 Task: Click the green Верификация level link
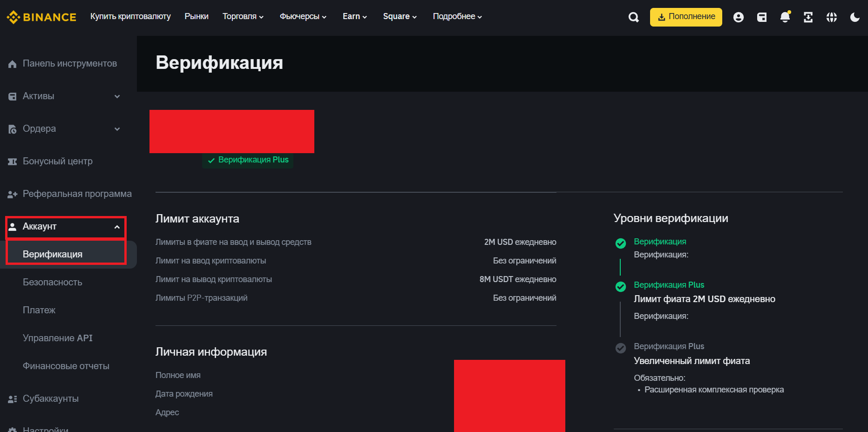point(660,242)
